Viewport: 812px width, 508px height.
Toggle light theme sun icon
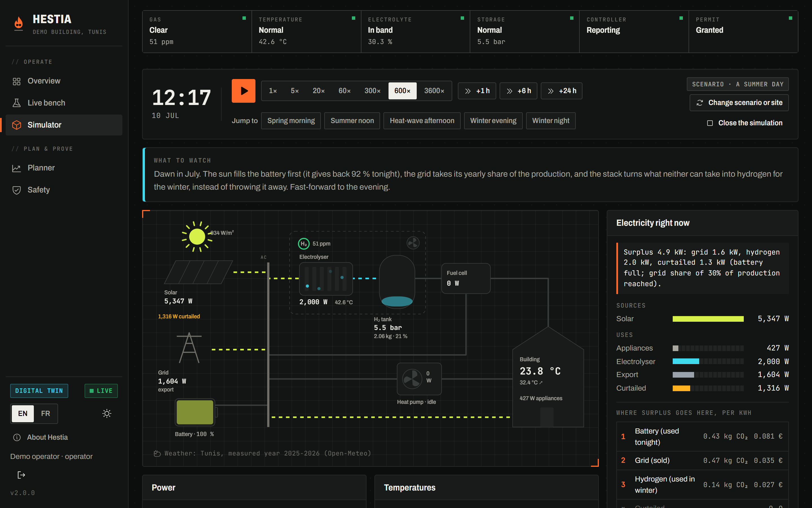pos(107,413)
